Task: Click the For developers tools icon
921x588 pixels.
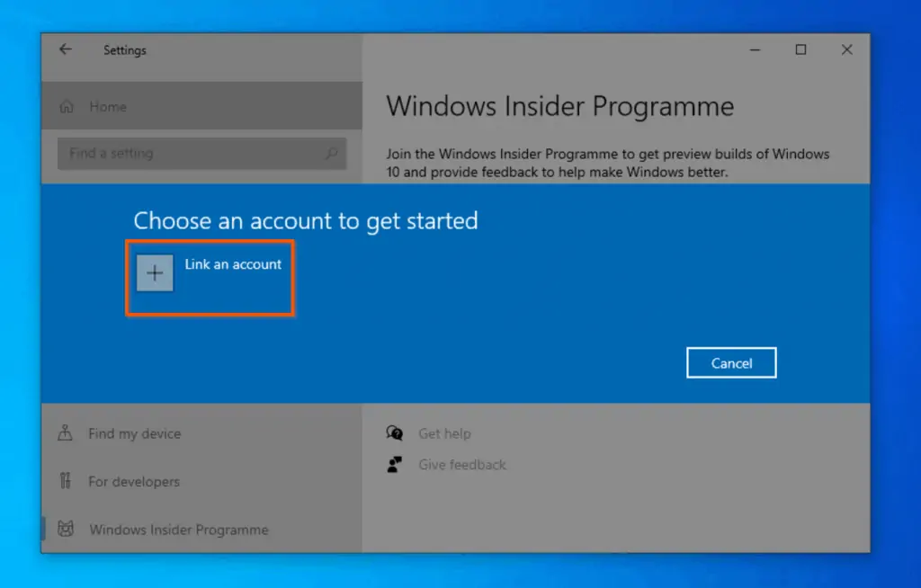Action: coord(65,481)
